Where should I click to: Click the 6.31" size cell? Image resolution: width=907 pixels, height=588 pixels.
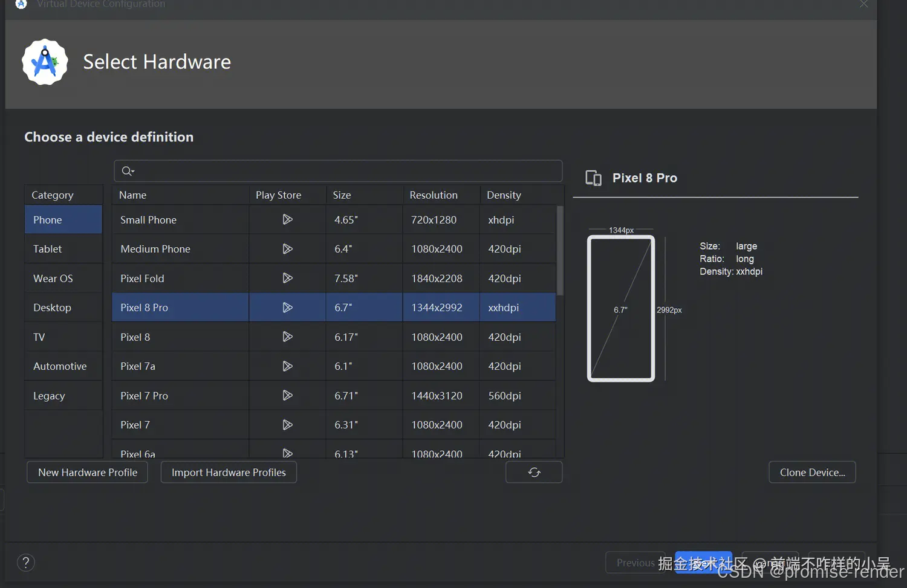[364, 425]
